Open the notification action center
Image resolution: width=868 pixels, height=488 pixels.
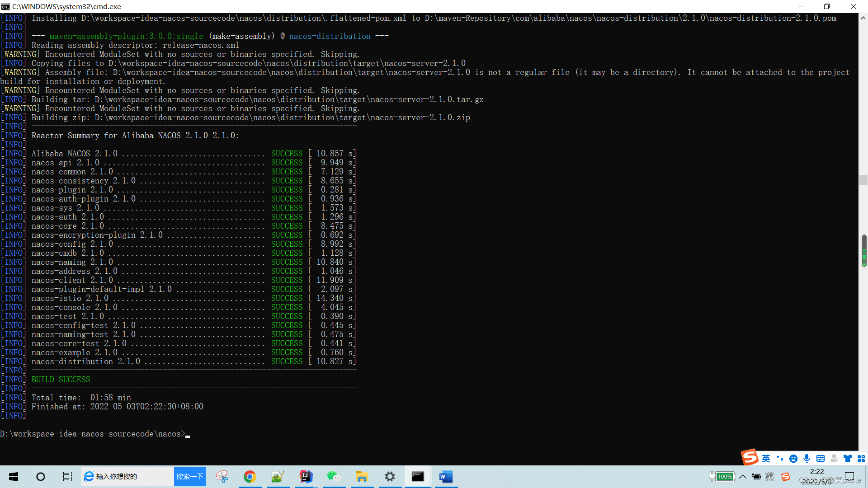(x=849, y=477)
